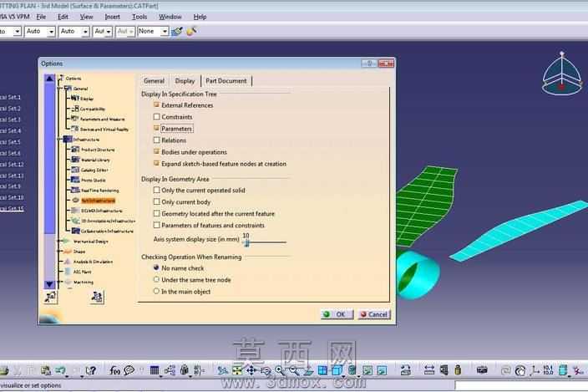Click the multi-view window icon

(x=322, y=370)
